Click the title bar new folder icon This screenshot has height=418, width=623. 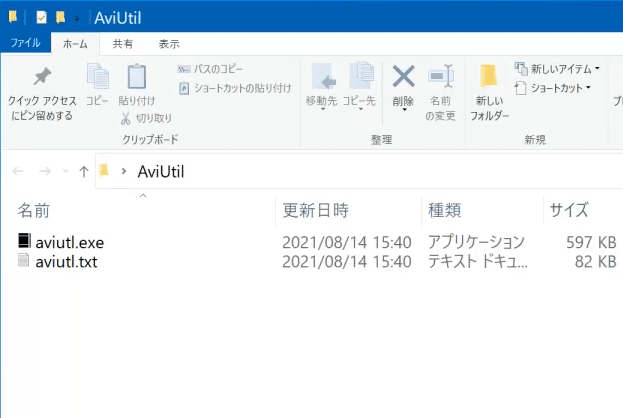(60, 17)
